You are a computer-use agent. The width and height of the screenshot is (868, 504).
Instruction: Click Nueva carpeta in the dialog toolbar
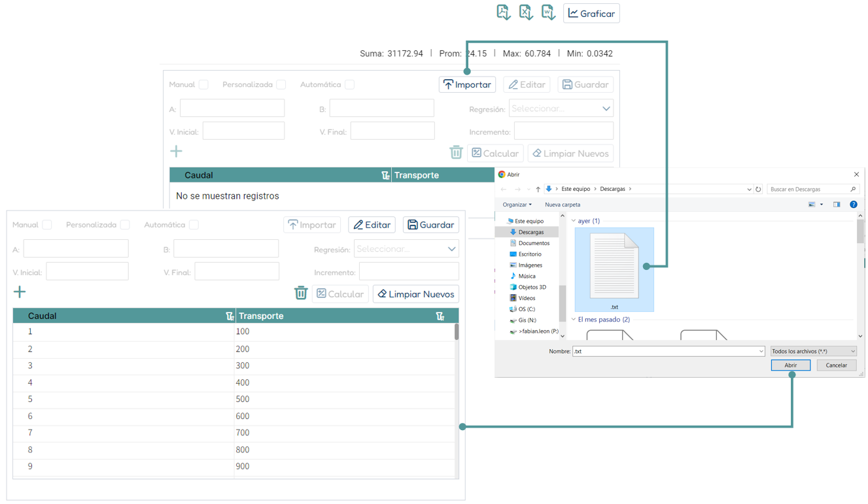pos(563,205)
